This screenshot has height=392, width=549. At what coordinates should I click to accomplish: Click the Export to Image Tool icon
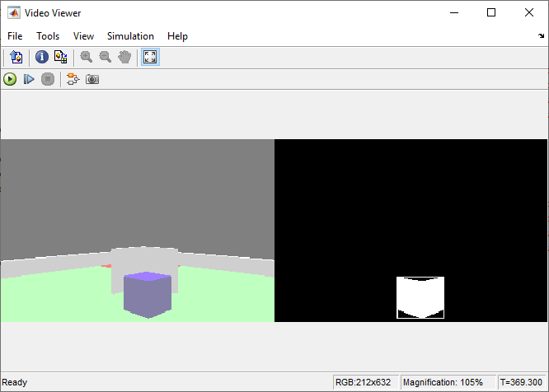point(16,57)
